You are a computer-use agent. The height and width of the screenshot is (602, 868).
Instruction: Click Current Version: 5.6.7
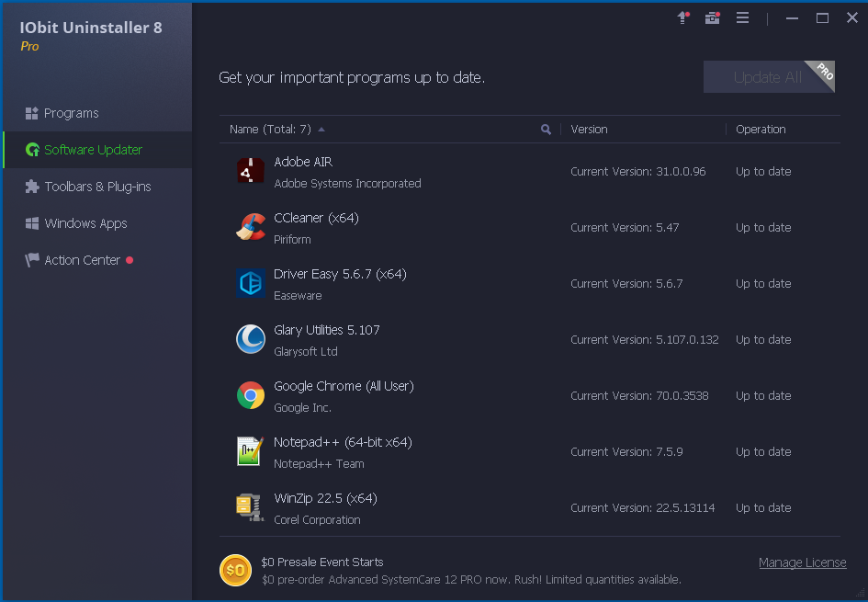point(626,283)
